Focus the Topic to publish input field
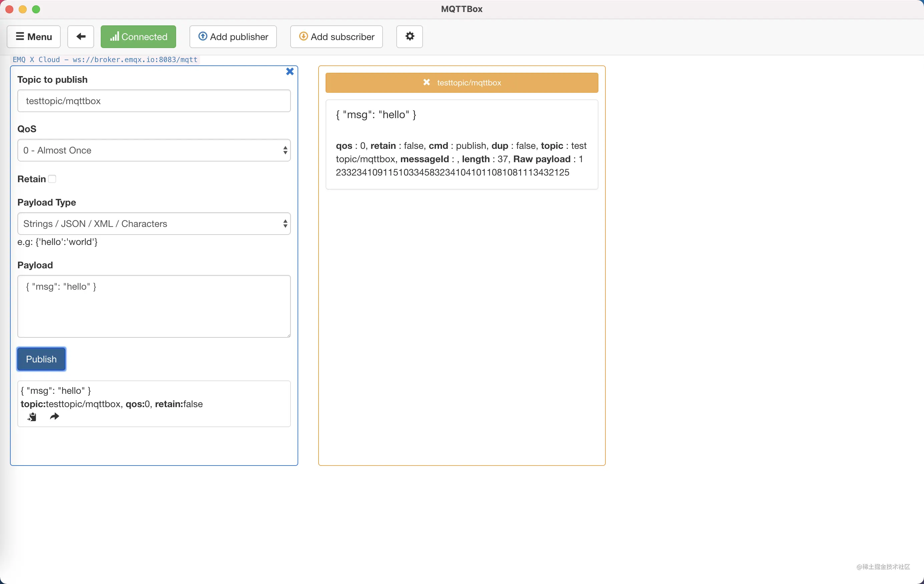The image size is (924, 584). pos(154,101)
